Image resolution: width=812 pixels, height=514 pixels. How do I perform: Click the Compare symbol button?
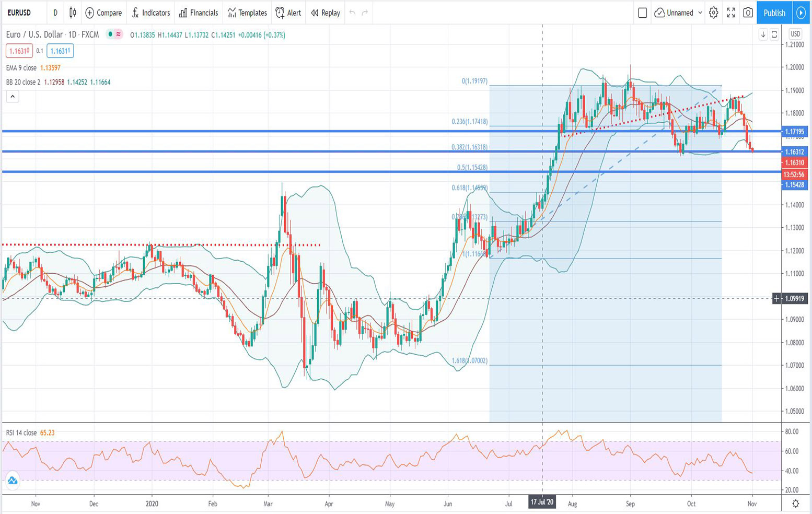(x=103, y=13)
